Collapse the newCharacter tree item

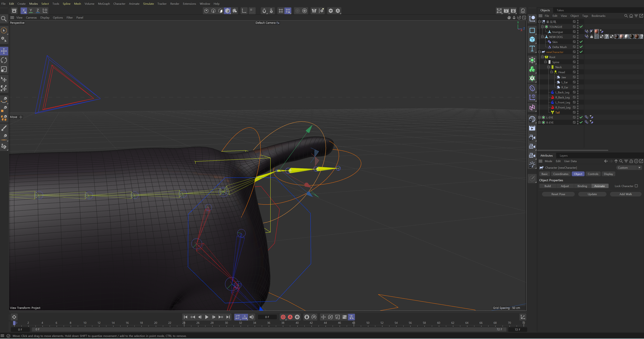[x=540, y=52]
